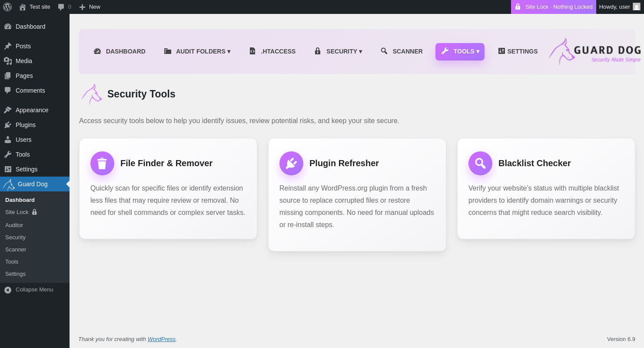Viewport: 644px width, 348px height.
Task: Expand the Audit Folders dropdown
Action: [x=197, y=51]
